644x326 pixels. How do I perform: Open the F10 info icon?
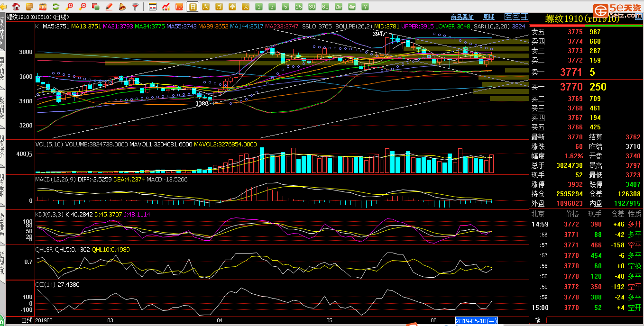pyautogui.click(x=43, y=7)
